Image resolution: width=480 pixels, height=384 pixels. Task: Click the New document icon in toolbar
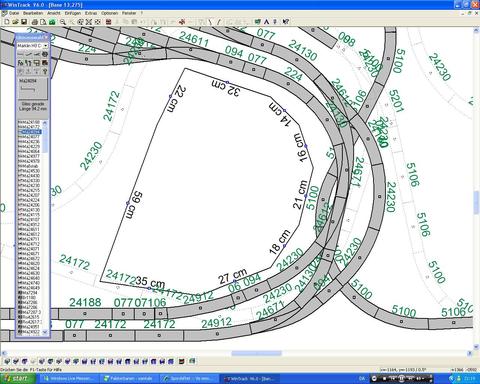coord(6,22)
